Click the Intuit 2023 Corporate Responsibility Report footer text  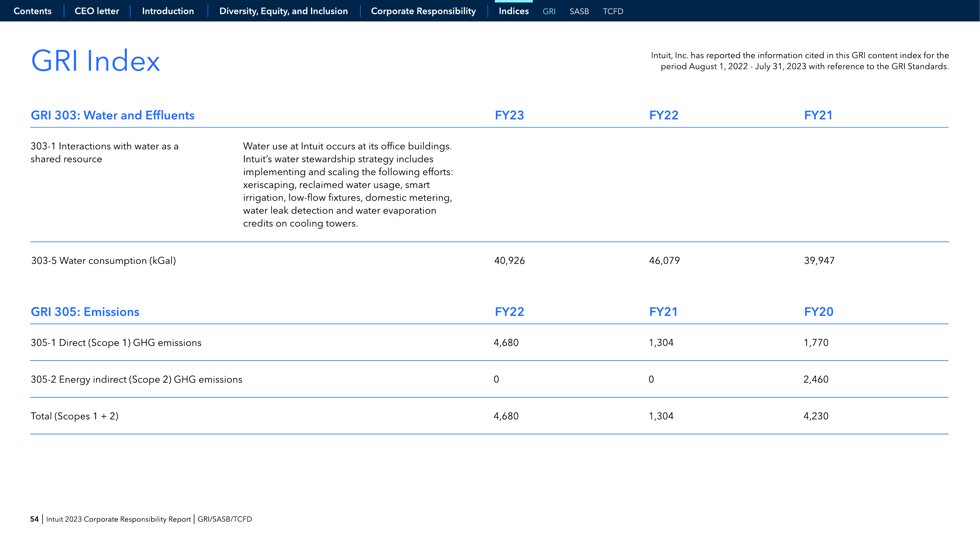tap(118, 519)
